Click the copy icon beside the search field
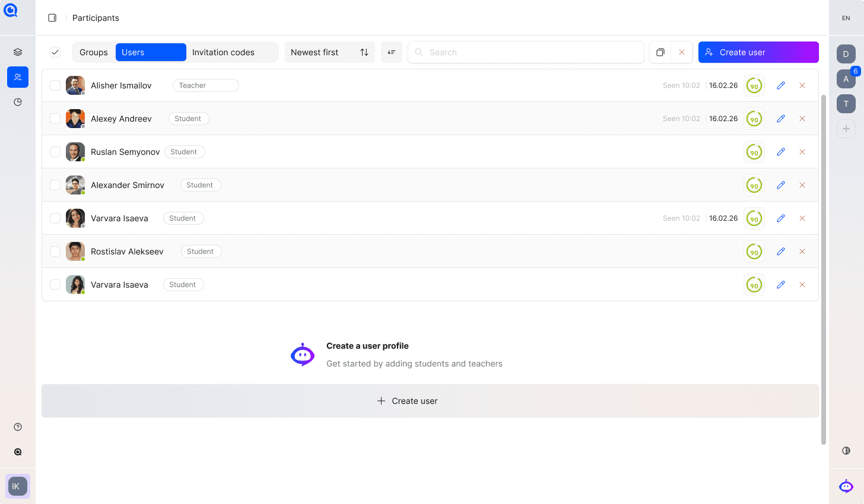The image size is (864, 504). (660, 52)
